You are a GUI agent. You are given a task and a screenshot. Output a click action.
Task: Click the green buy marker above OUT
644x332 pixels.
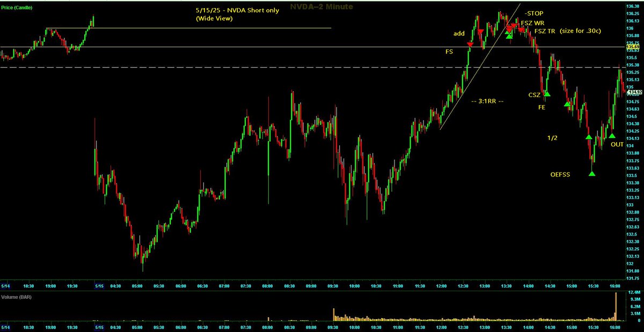pyautogui.click(x=612, y=136)
